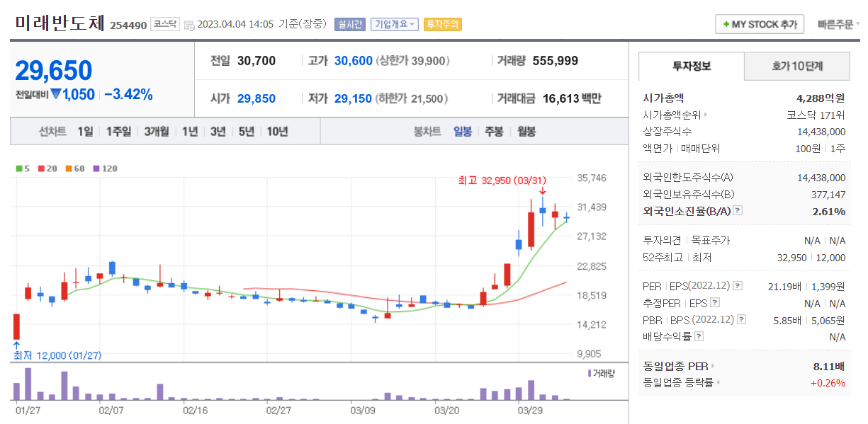Click the 거래대금 value 16,613 백만
This screenshot has height=424, width=868.
tap(571, 98)
